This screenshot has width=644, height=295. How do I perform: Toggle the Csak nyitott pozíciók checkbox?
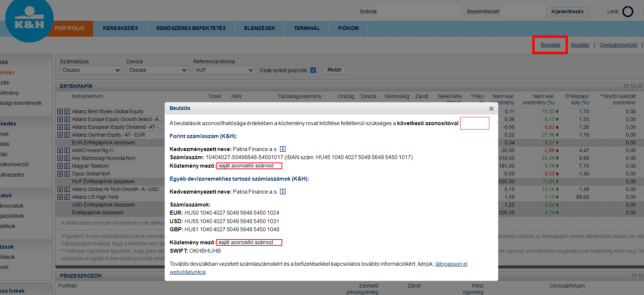point(313,70)
